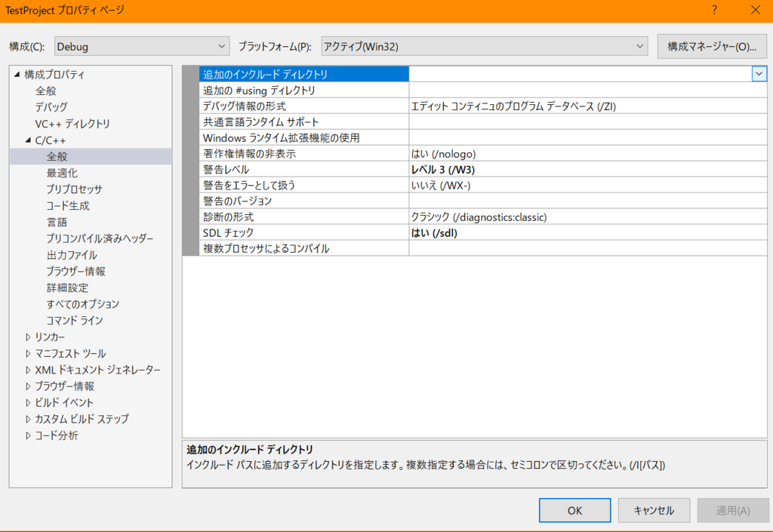Collapse the 構成プロパティ tree node
The height and width of the screenshot is (532, 773).
[x=17, y=75]
